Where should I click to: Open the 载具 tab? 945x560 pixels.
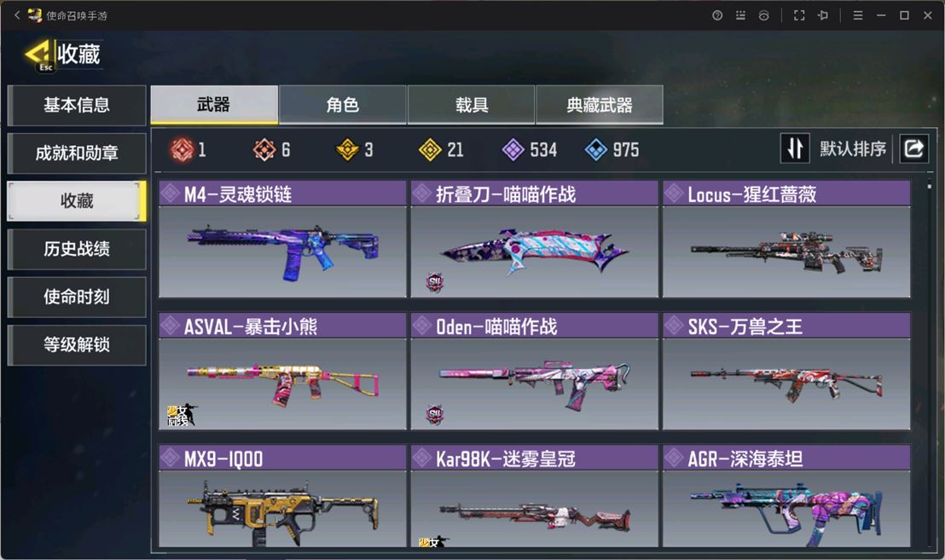[x=472, y=105]
